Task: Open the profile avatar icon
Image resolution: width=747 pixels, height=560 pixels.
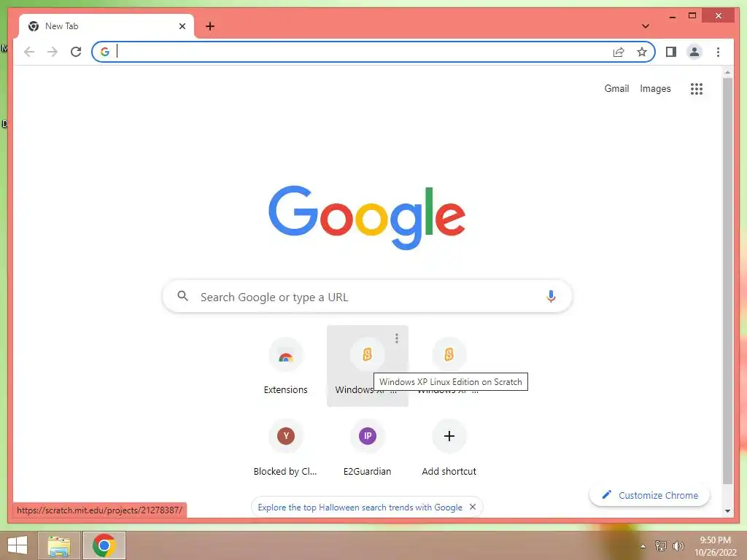Action: [694, 52]
